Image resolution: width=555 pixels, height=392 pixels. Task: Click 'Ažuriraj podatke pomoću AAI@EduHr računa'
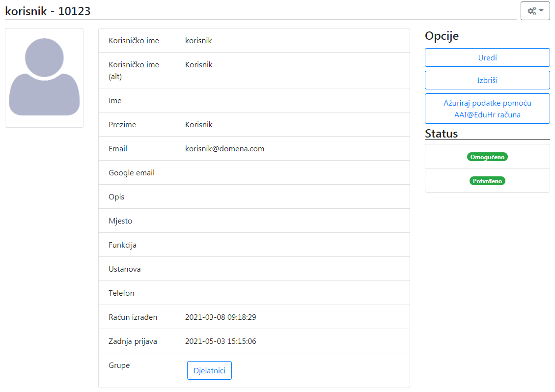tap(487, 109)
